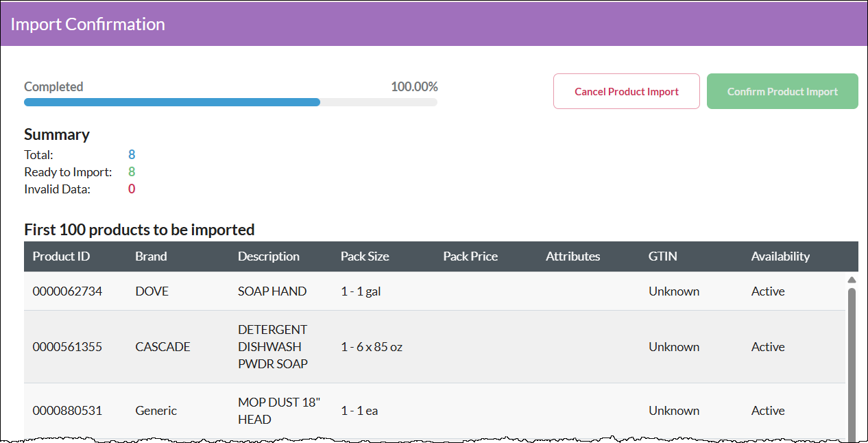
Task: Click Active availability in DOVE row
Action: point(768,291)
